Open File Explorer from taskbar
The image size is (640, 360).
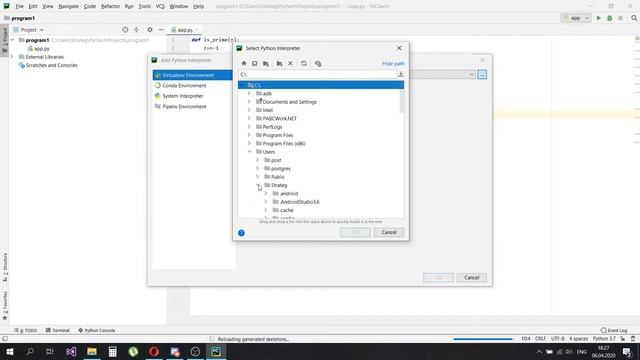pyautogui.click(x=92, y=351)
